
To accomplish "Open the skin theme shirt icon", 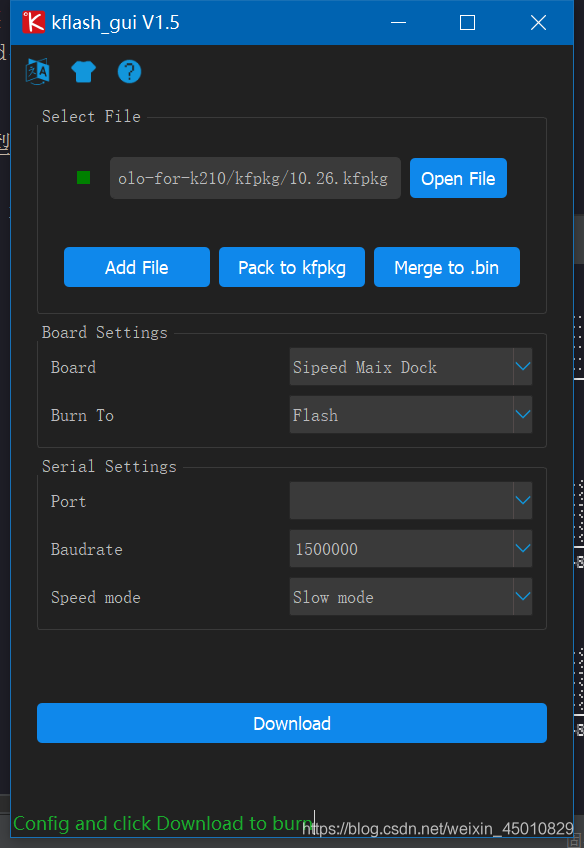I will pyautogui.click(x=83, y=71).
